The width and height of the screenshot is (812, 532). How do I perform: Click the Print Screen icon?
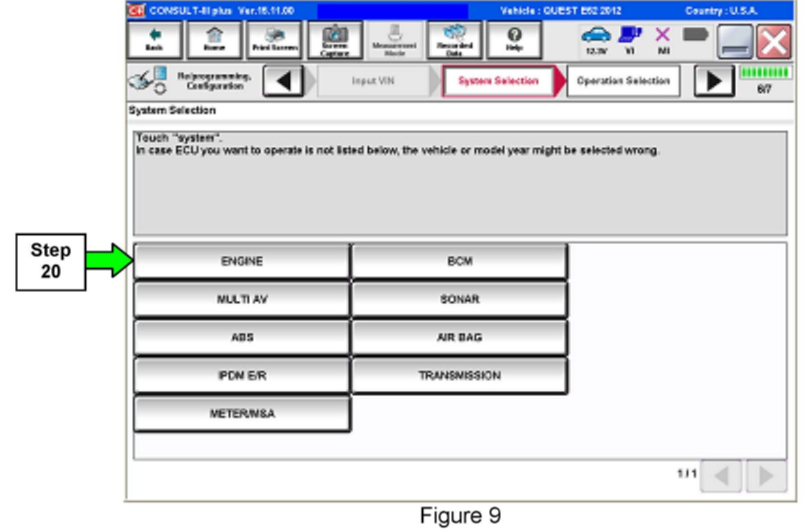click(275, 40)
